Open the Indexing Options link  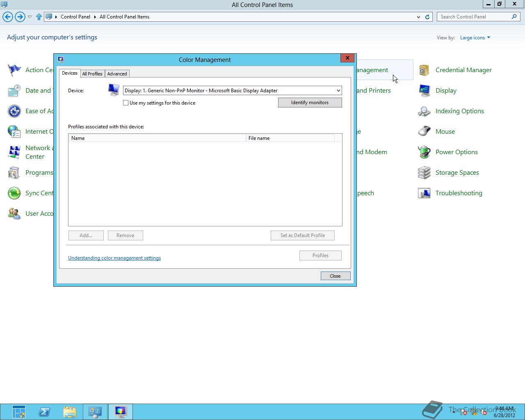(459, 111)
